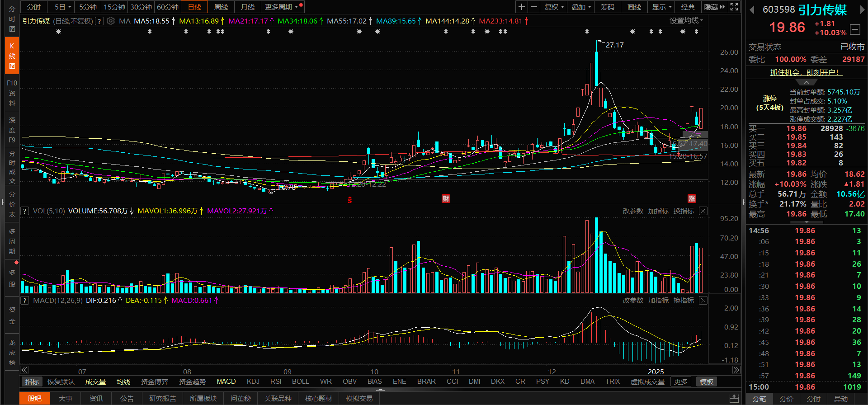Open the 复权 dropdown
Screen dimensions: 868x405
click(554, 7)
